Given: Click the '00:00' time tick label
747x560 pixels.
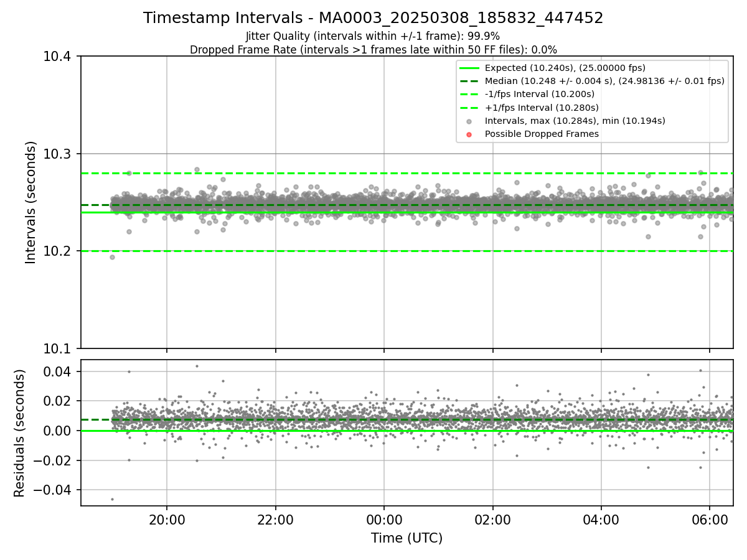Looking at the screenshot, I should [384, 520].
